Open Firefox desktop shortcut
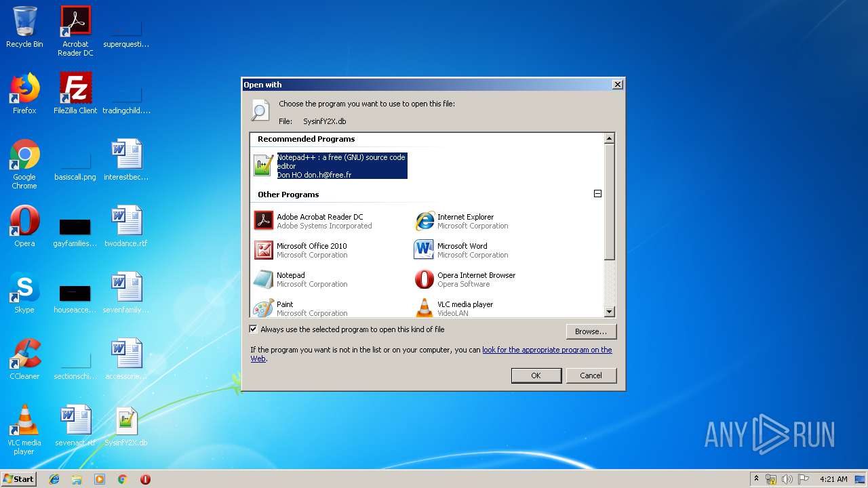The image size is (868, 488). click(x=24, y=94)
